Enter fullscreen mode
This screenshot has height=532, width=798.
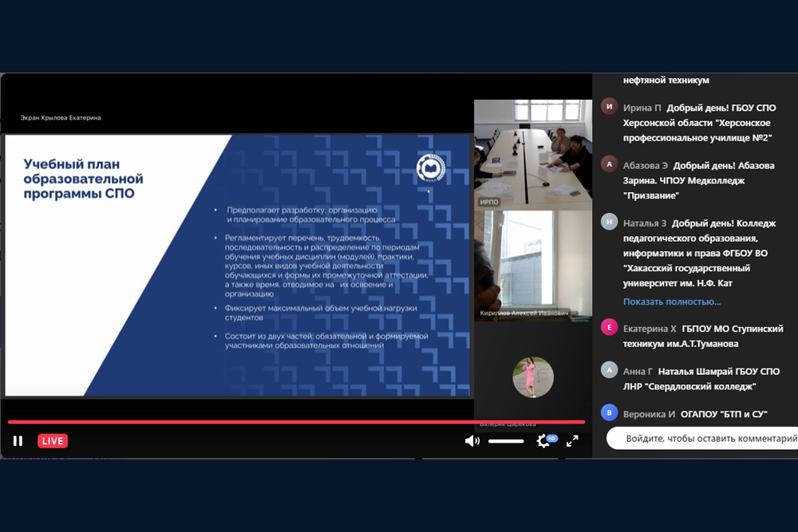pos(572,441)
